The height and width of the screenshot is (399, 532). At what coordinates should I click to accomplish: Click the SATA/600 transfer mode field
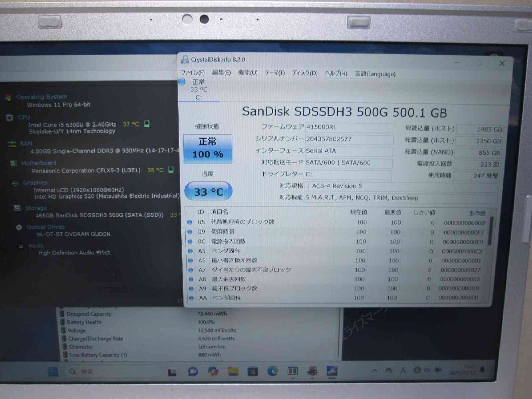coord(348,163)
